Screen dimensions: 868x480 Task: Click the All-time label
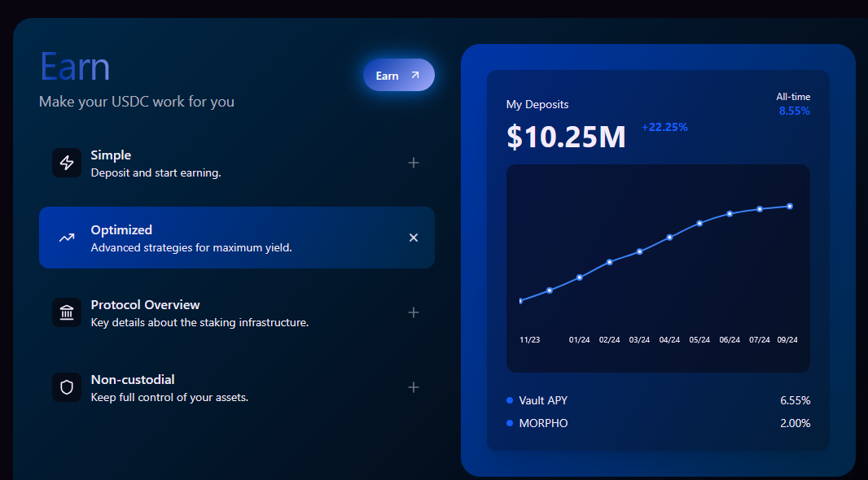tap(793, 97)
